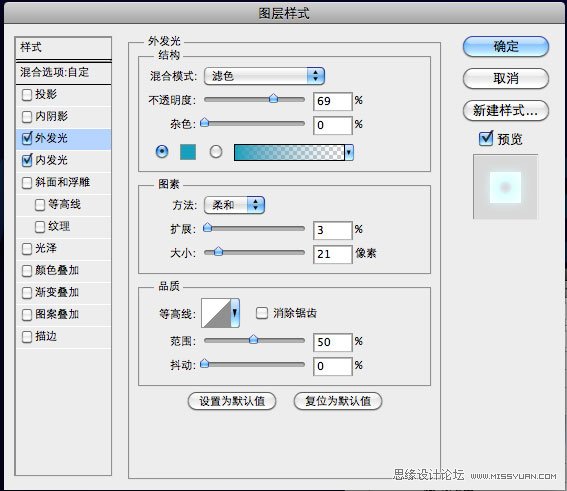The height and width of the screenshot is (491, 567).
Task: Enable the 投影 drop shadow checkbox
Action: [27, 95]
